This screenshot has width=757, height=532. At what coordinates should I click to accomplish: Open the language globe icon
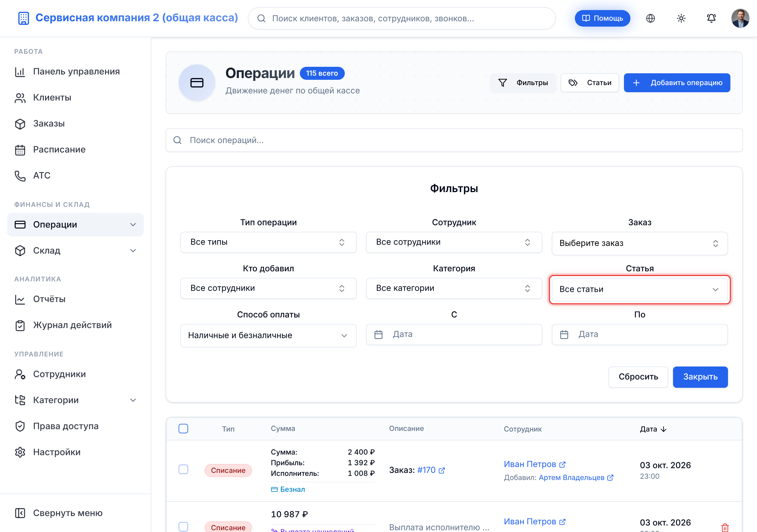(x=650, y=18)
